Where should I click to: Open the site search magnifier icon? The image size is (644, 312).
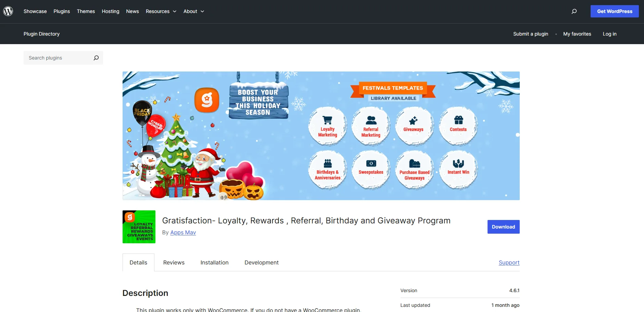[574, 11]
